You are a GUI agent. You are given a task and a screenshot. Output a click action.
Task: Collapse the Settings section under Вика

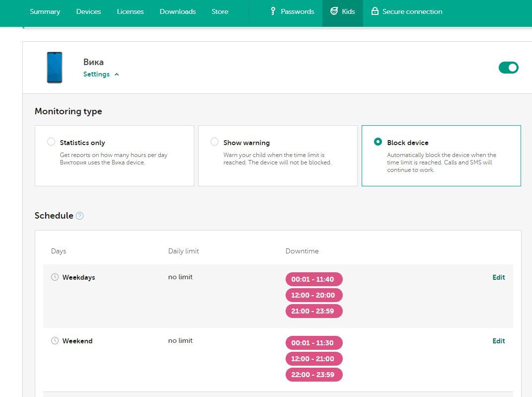point(101,75)
